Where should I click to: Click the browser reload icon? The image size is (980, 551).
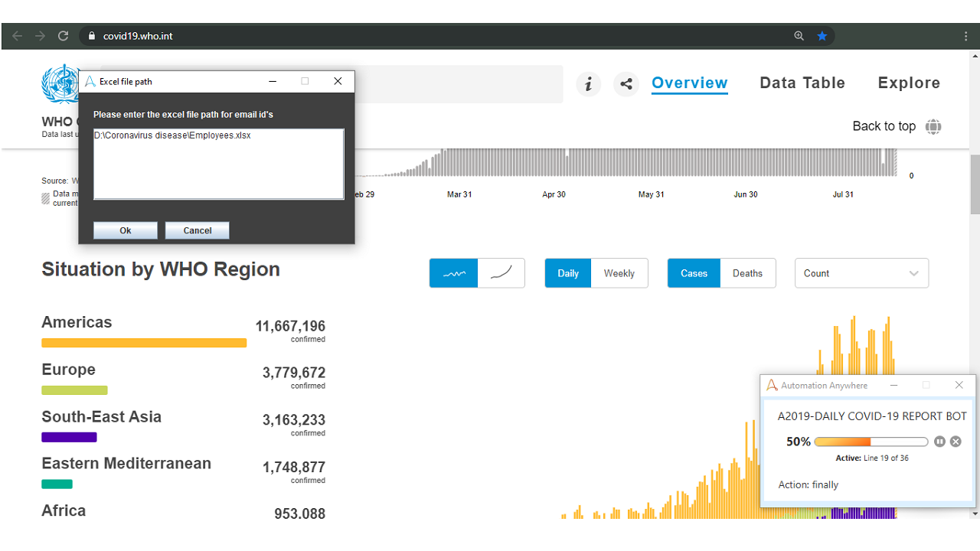click(x=63, y=36)
